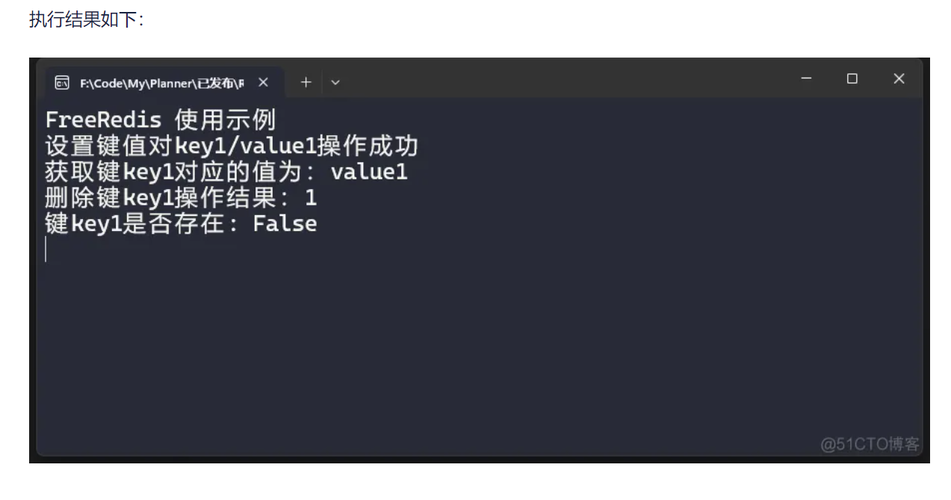Click the word 'value1' at the end of the third line
This screenshot has height=500, width=951.
[x=369, y=172]
